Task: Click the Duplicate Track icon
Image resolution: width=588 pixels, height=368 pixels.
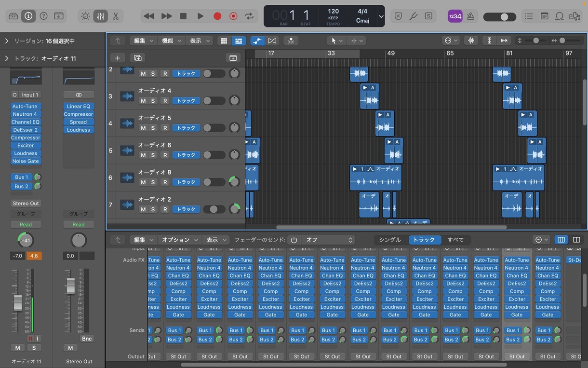Action: (x=137, y=58)
